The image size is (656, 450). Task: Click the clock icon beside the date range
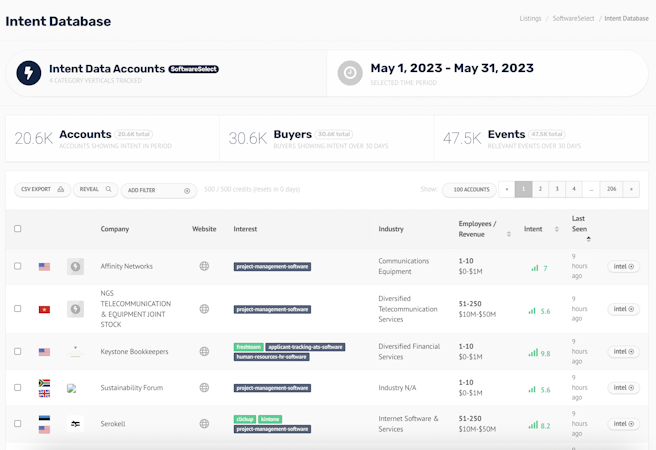click(x=350, y=73)
